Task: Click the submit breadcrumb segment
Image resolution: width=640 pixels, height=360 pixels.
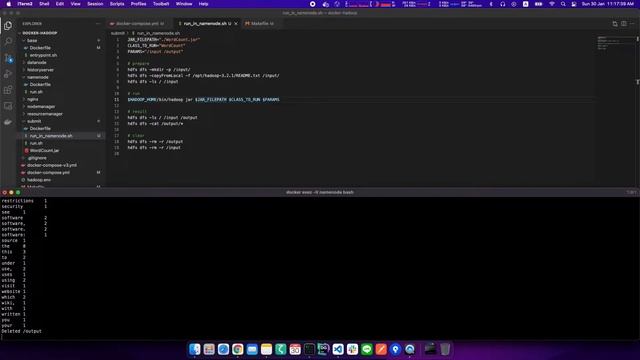Action: [x=118, y=33]
